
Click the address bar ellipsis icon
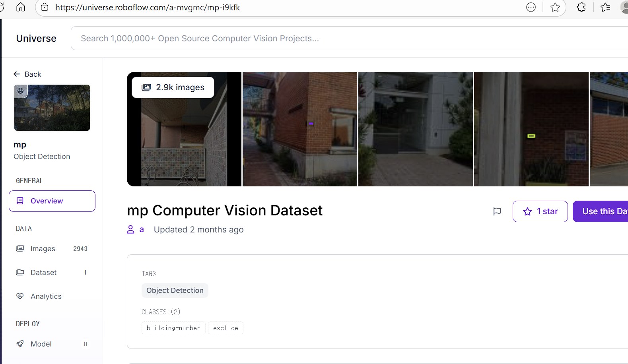pyautogui.click(x=531, y=7)
